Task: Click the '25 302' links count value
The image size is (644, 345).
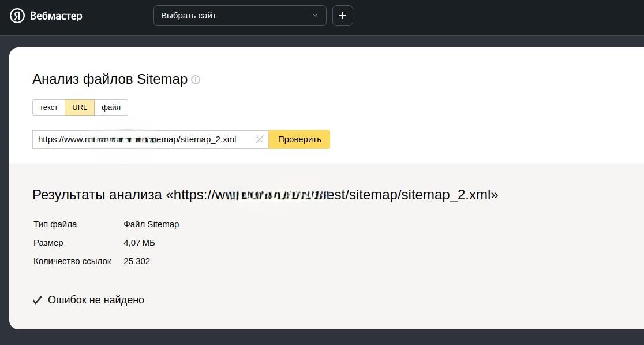Action: 137,261
